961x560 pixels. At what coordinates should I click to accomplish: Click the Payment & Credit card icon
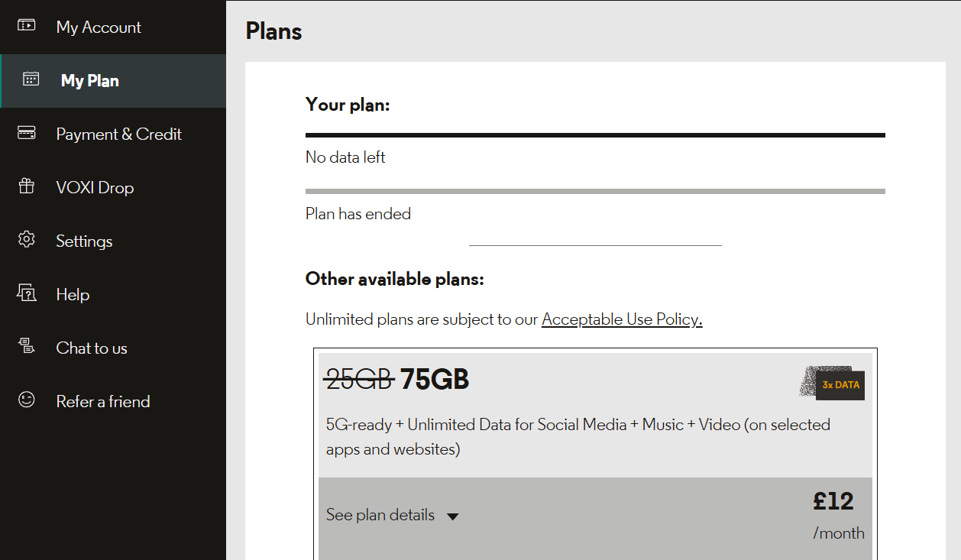(27, 133)
